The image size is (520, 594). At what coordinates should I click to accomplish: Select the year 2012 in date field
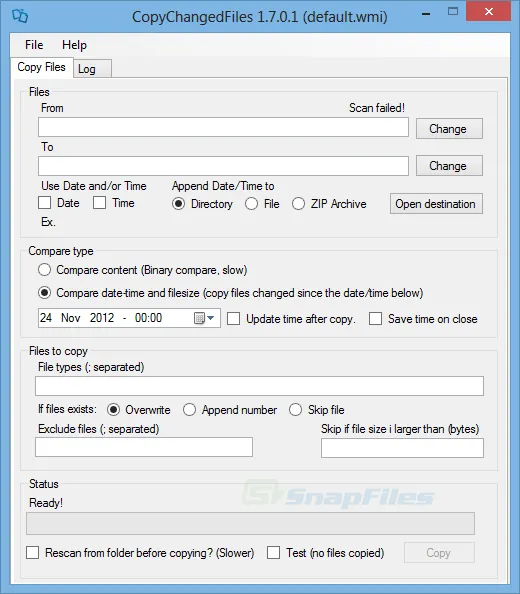pos(102,317)
